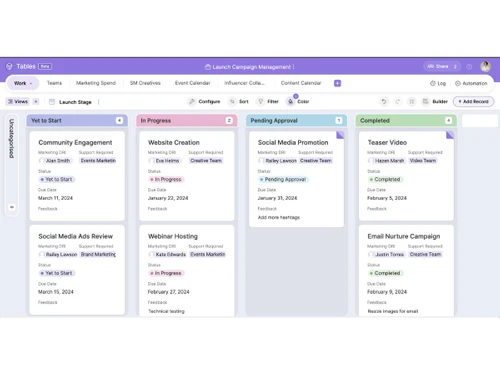Click the Sort arrows icon

pyautogui.click(x=232, y=101)
